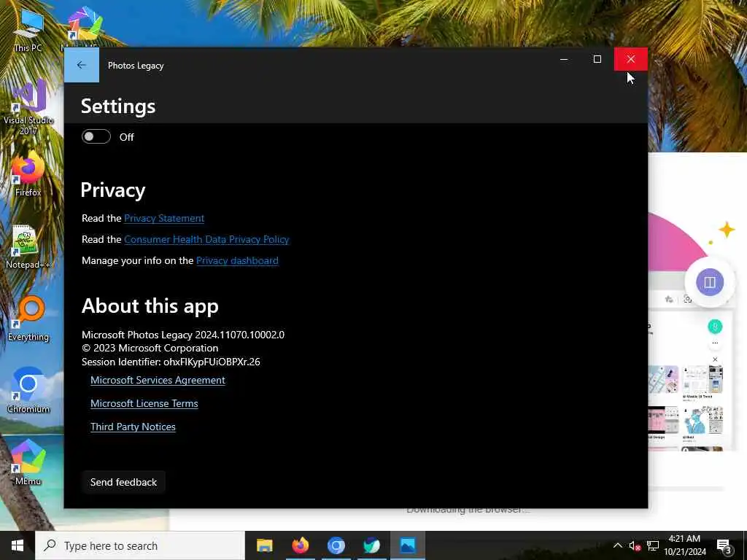Open MEmu desktop shortcut
This screenshot has width=747, height=560.
[x=28, y=463]
